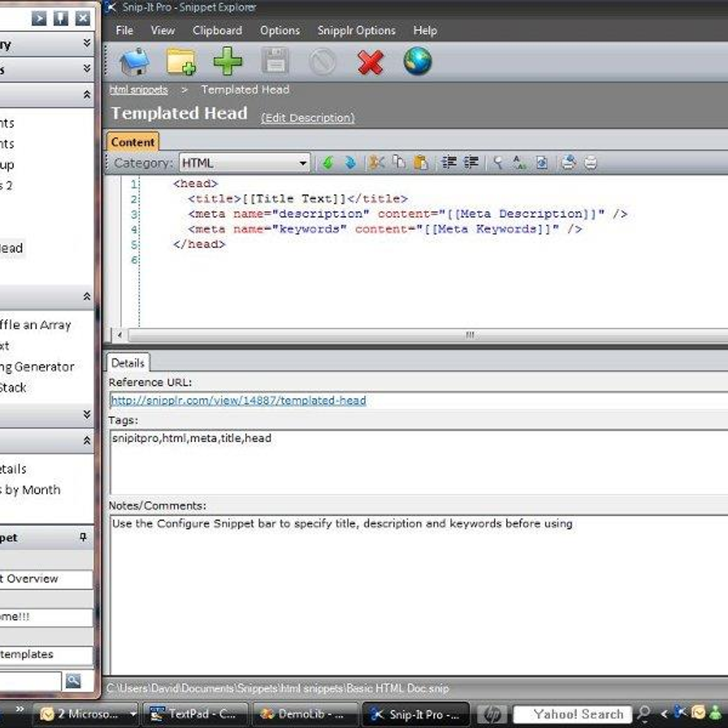Switch to the Content tab
Viewport: 728px width, 728px height.
click(132, 142)
